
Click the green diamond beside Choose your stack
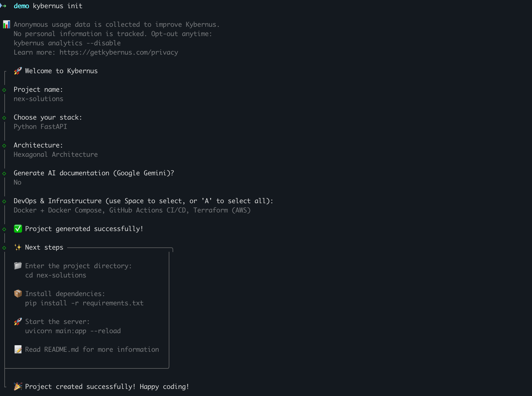[4, 118]
